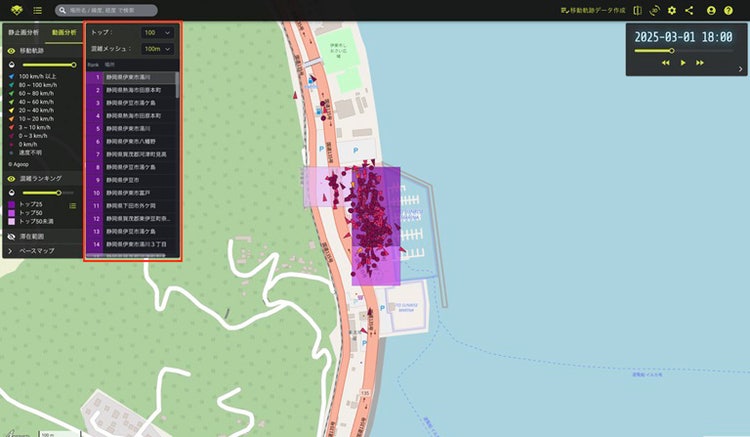750x437 pixels.
Task: Click the timeline playback slider handle
Action: click(672, 51)
